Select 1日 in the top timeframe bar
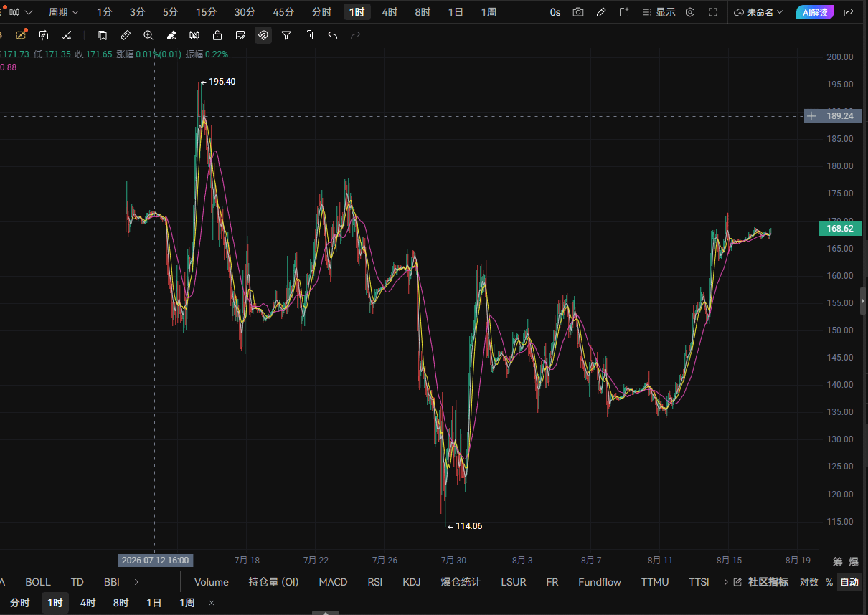The width and height of the screenshot is (868, 615). click(456, 12)
